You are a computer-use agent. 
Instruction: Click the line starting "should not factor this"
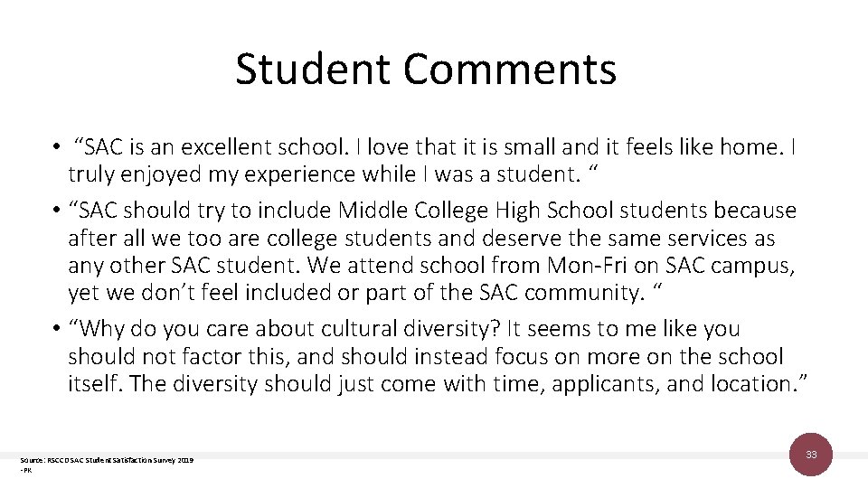click(425, 356)
